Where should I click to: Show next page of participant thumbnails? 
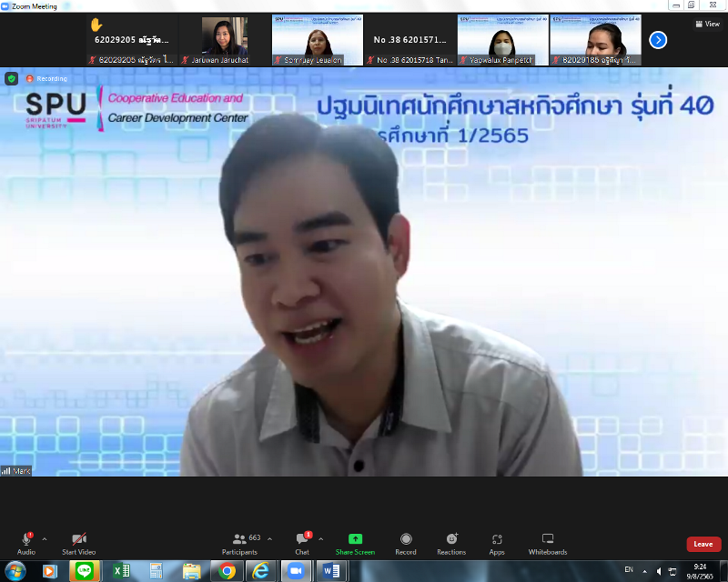[658, 40]
